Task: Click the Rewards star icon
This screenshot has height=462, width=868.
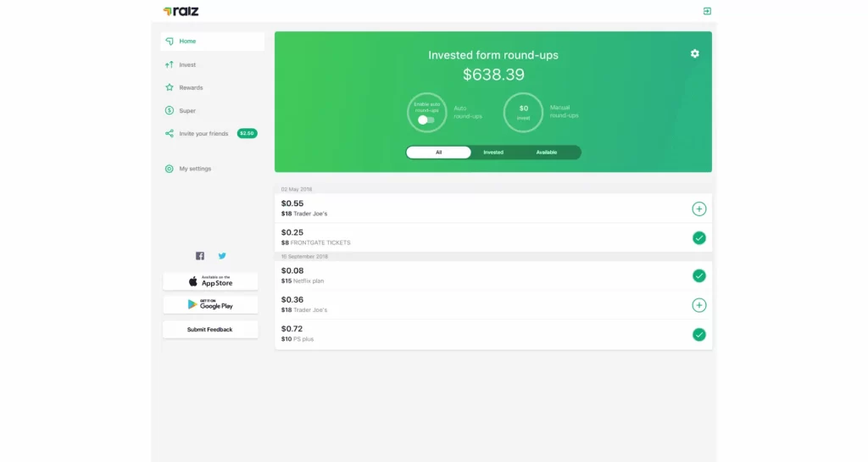Action: pos(170,87)
